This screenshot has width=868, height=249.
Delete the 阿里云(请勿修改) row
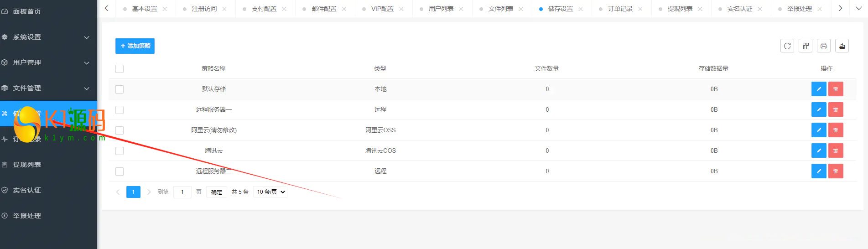click(x=836, y=130)
